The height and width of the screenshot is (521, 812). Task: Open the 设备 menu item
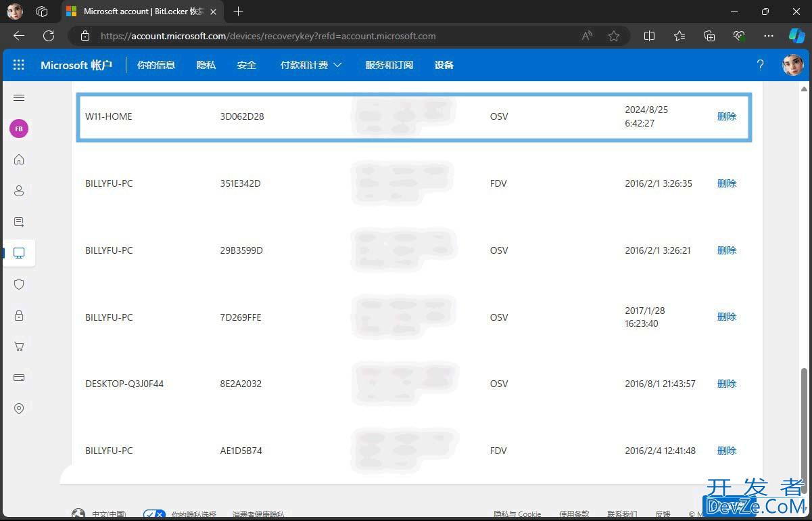pos(444,65)
